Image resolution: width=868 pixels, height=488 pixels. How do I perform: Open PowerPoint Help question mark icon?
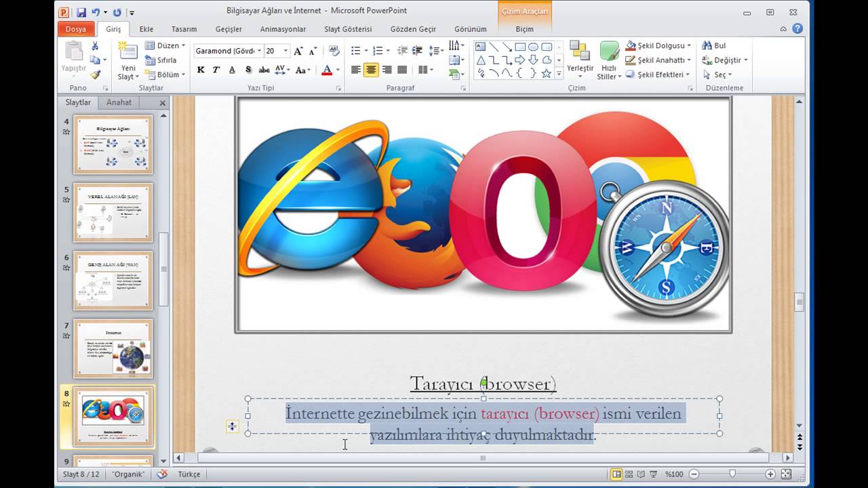[x=797, y=28]
